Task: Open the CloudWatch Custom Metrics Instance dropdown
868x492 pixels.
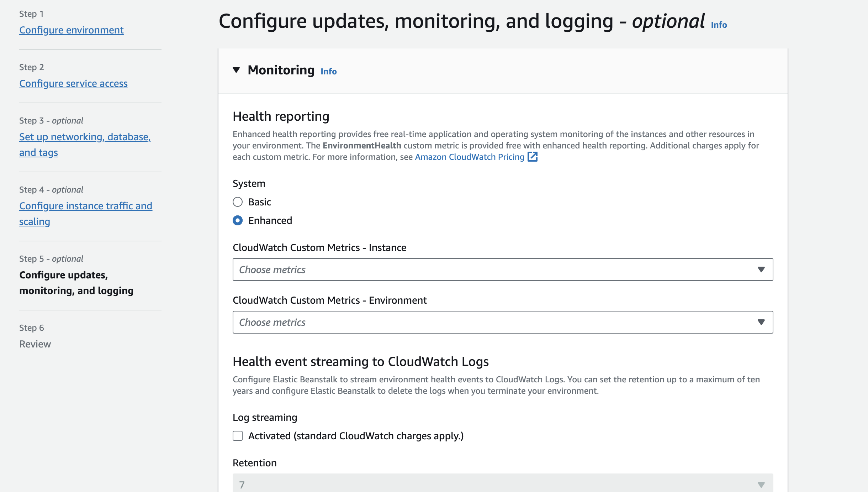Action: (x=502, y=269)
